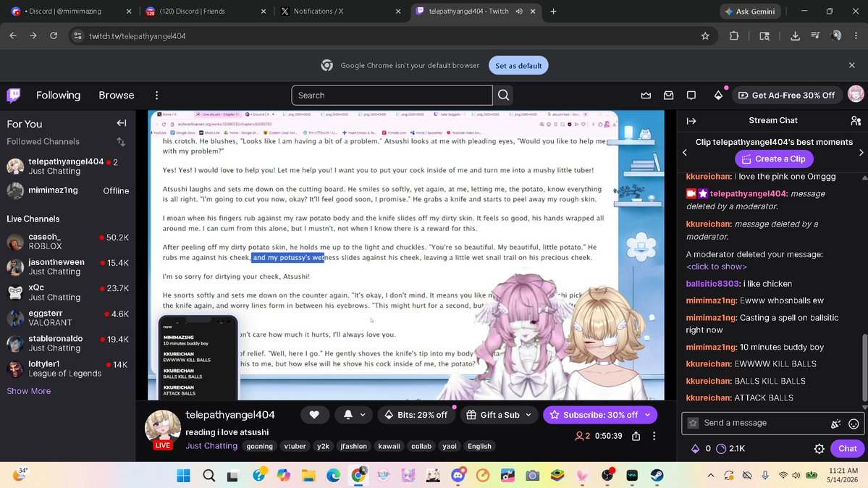
Task: Open the Browse page
Action: coord(117,96)
